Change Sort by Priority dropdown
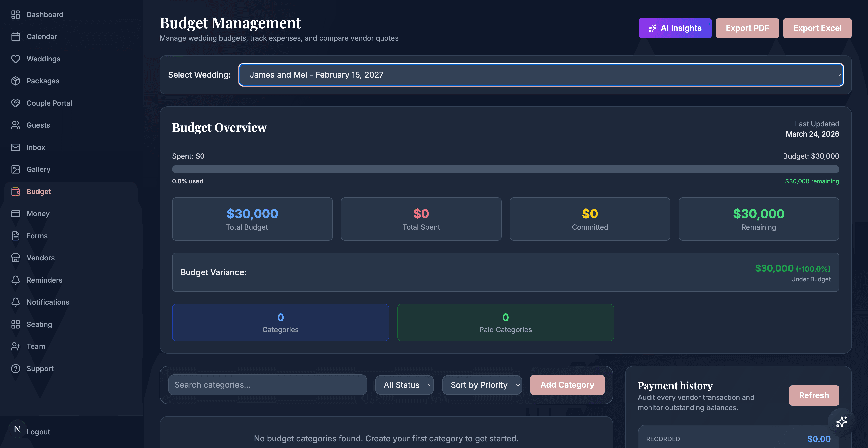 [482, 385]
